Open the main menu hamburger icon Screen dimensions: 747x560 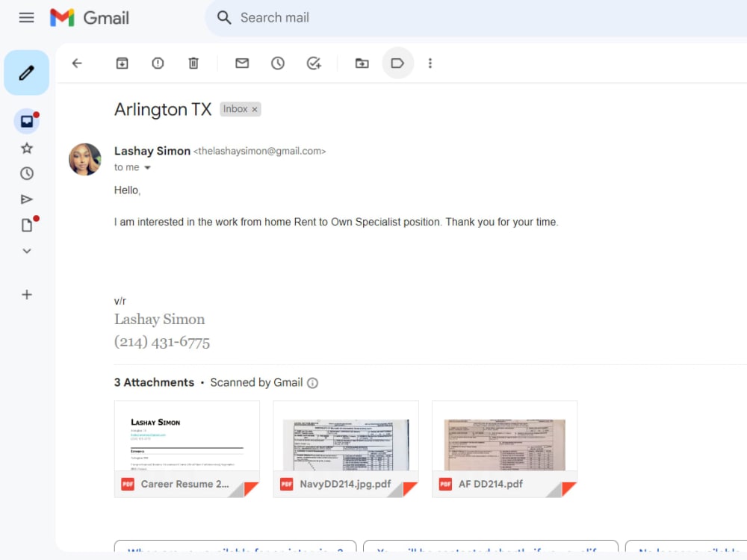[27, 18]
